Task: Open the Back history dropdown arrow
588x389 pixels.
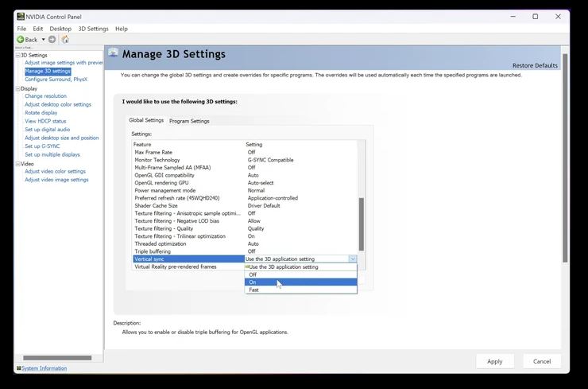Action: pos(43,40)
